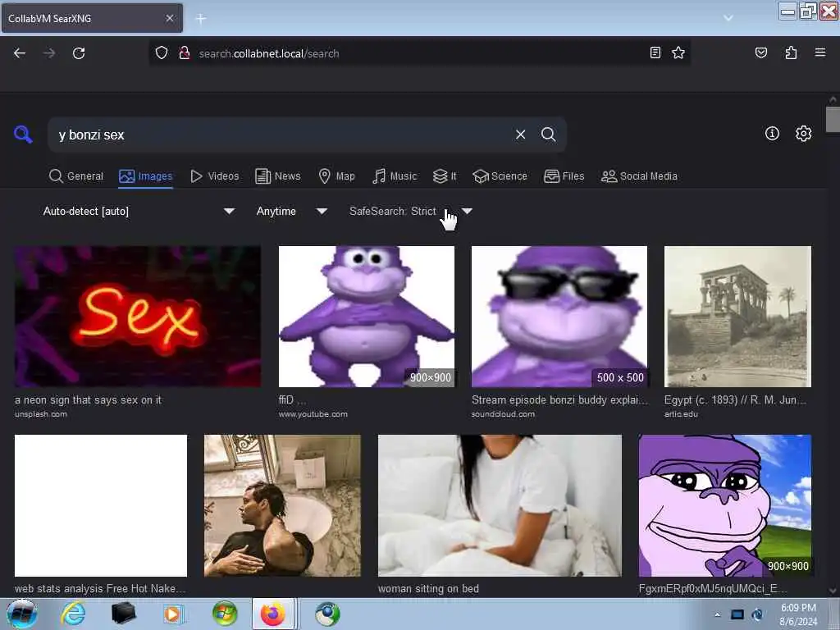This screenshot has width=840, height=630.
Task: Open the man by bathtub thumbnail
Action: coord(282,505)
